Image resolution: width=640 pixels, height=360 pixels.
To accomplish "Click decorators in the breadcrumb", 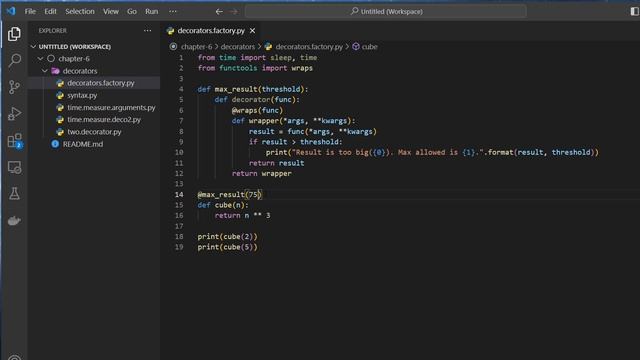I will pos(238,47).
